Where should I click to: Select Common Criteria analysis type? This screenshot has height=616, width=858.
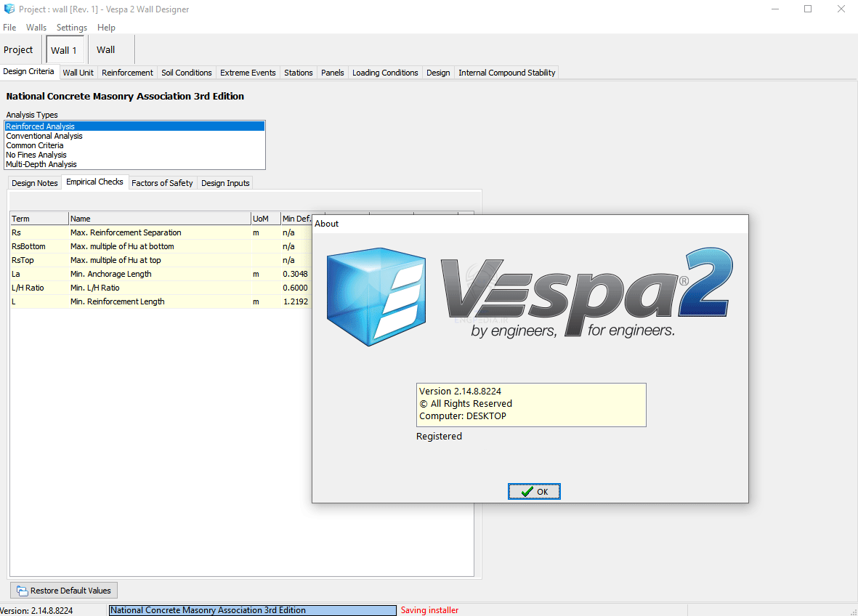pyautogui.click(x=134, y=145)
